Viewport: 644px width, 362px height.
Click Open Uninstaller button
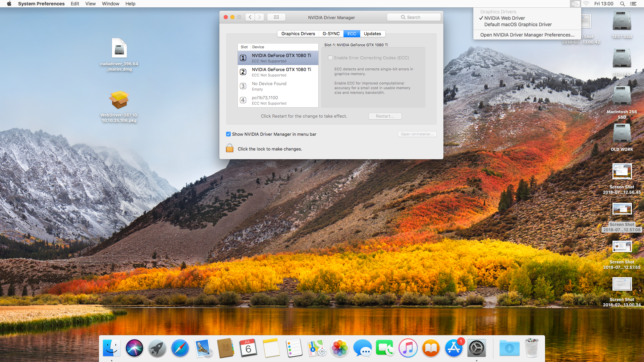417,134
